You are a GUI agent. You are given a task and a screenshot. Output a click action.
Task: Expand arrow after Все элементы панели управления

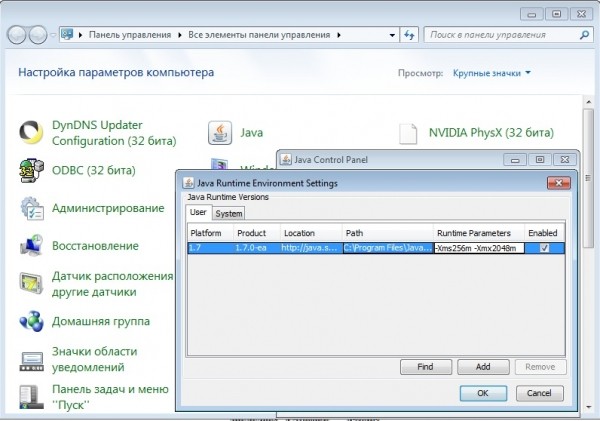point(339,35)
